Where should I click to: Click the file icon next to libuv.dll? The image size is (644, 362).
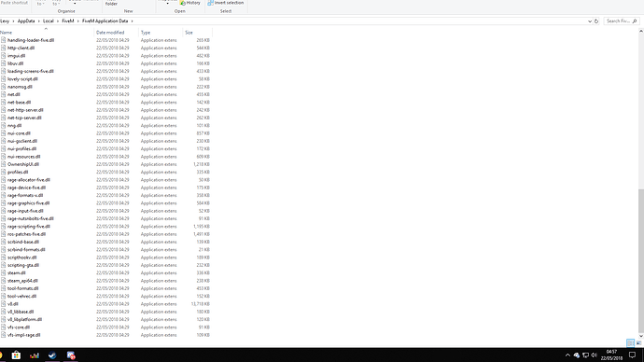point(4,63)
